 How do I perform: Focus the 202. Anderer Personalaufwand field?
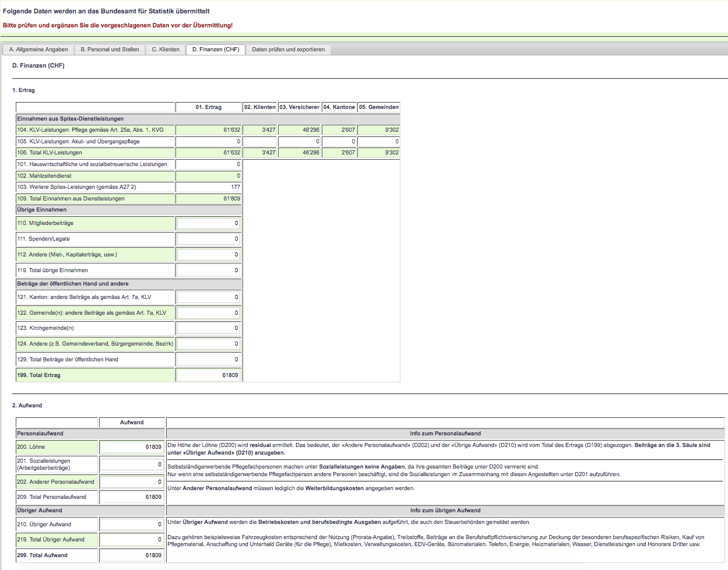pyautogui.click(x=132, y=482)
